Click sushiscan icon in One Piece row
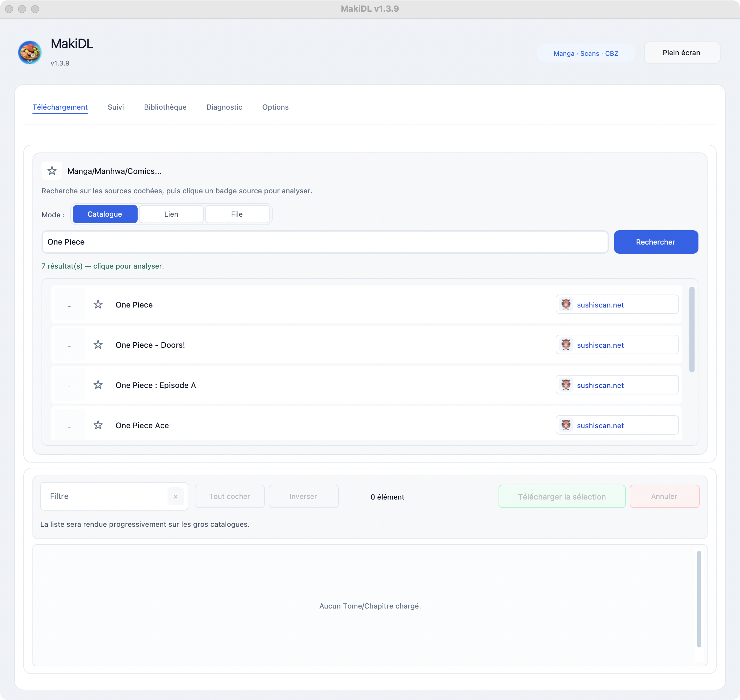The height and width of the screenshot is (700, 740). click(x=566, y=305)
